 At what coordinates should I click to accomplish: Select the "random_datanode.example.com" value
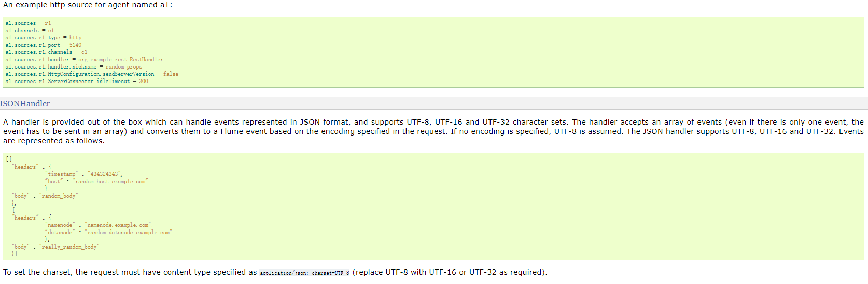click(x=128, y=233)
